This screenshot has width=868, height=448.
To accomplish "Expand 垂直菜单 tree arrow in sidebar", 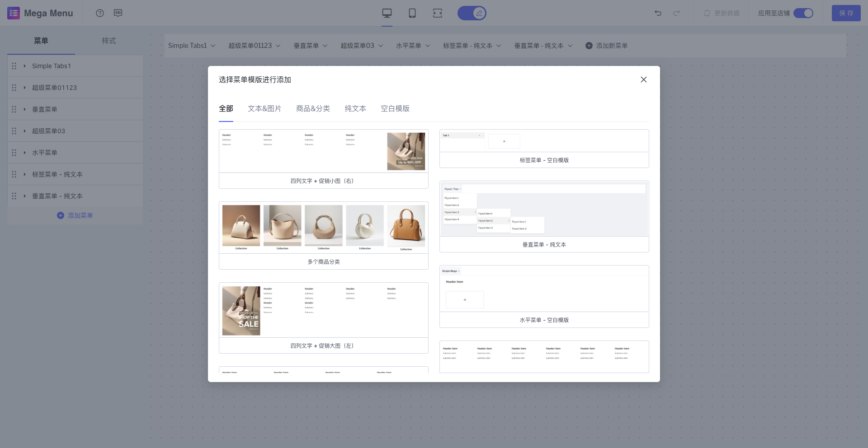I will [x=24, y=109].
